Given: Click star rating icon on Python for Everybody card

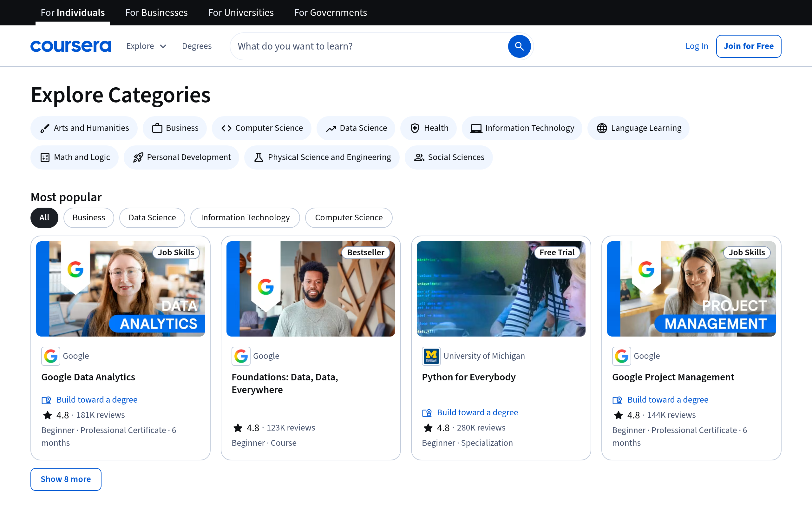Looking at the screenshot, I should [428, 428].
